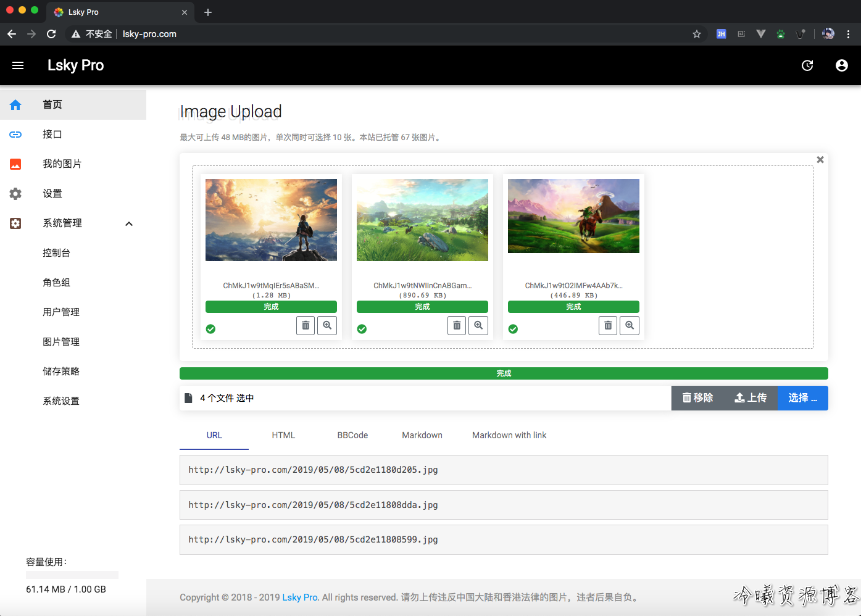Reload the page in Chrome toolbar
861x616 pixels.
point(51,34)
